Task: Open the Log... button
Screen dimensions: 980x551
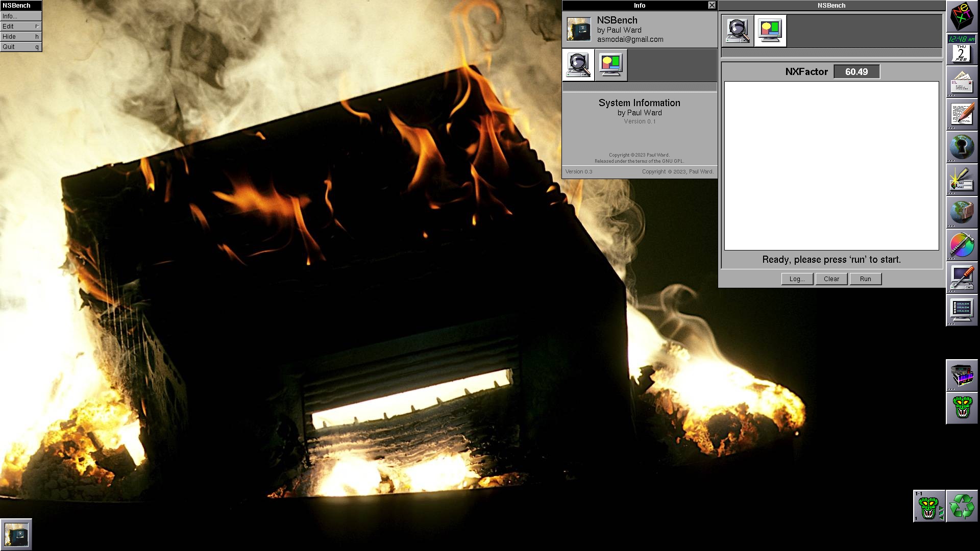Action: [x=797, y=279]
